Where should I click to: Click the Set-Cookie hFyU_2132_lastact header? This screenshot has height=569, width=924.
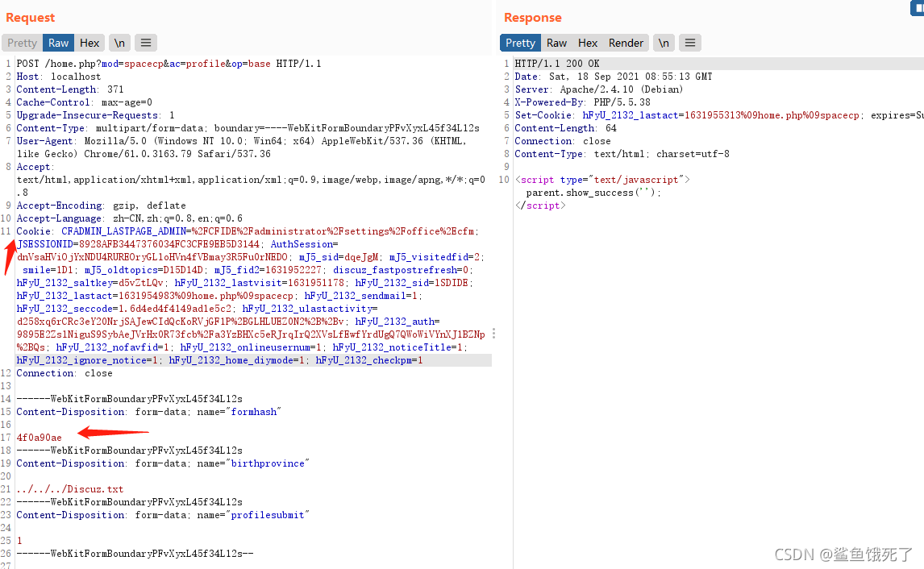point(719,115)
